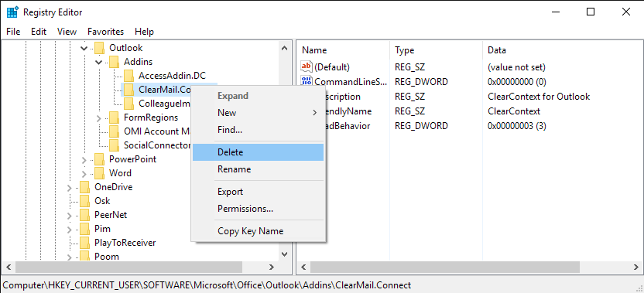Expand the OneDrive key

pos(69,188)
